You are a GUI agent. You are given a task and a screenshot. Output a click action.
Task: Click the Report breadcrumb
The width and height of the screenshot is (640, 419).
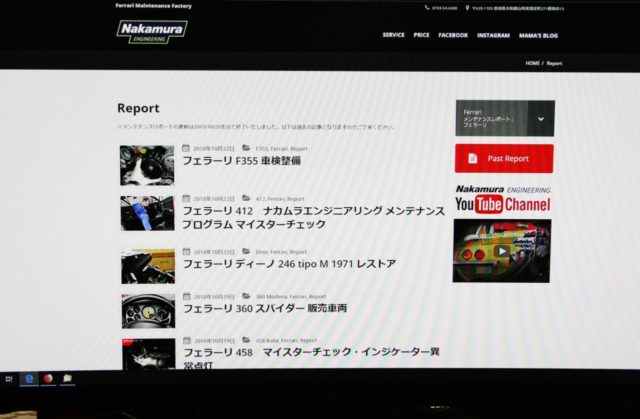(554, 63)
